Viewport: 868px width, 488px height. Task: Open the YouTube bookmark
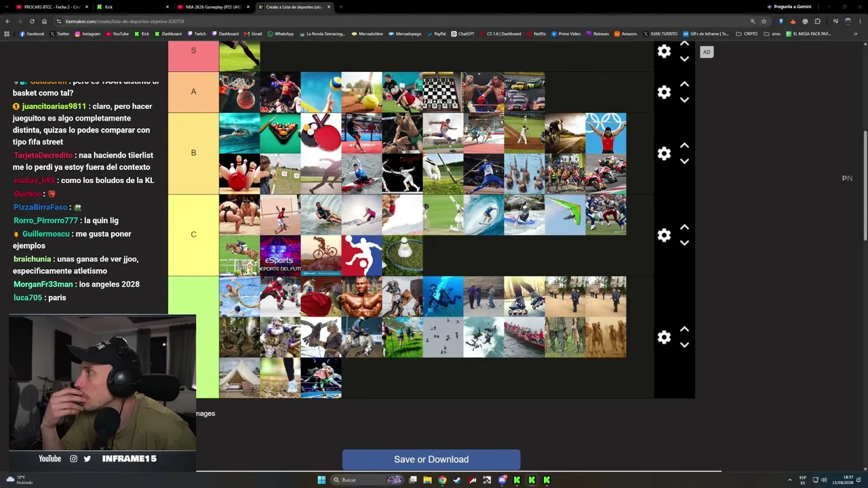117,34
